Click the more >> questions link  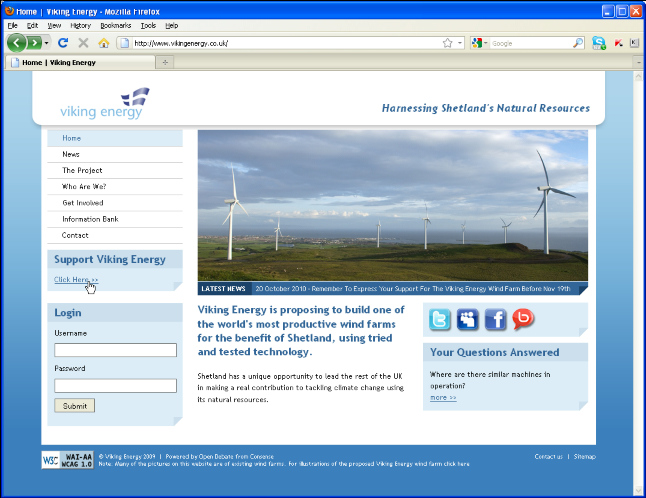[x=443, y=398]
